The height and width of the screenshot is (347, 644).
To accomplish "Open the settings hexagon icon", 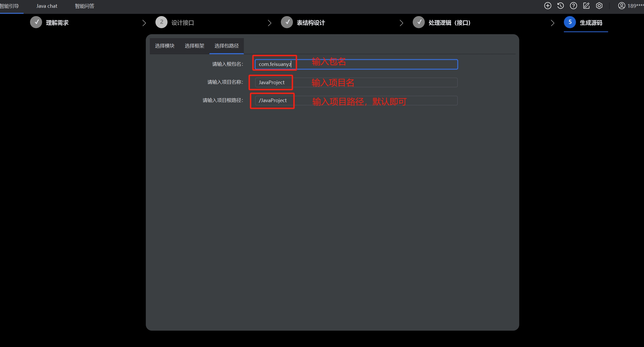I will coord(599,6).
